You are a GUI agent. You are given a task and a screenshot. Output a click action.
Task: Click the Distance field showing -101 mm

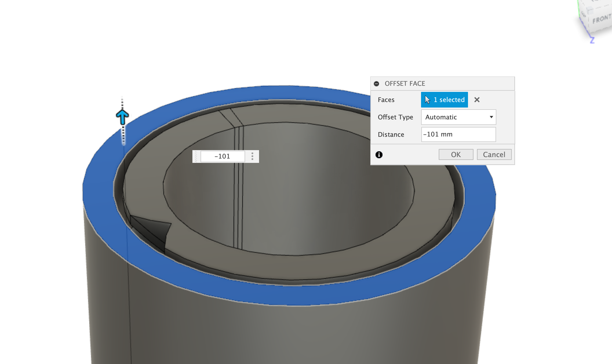click(458, 134)
